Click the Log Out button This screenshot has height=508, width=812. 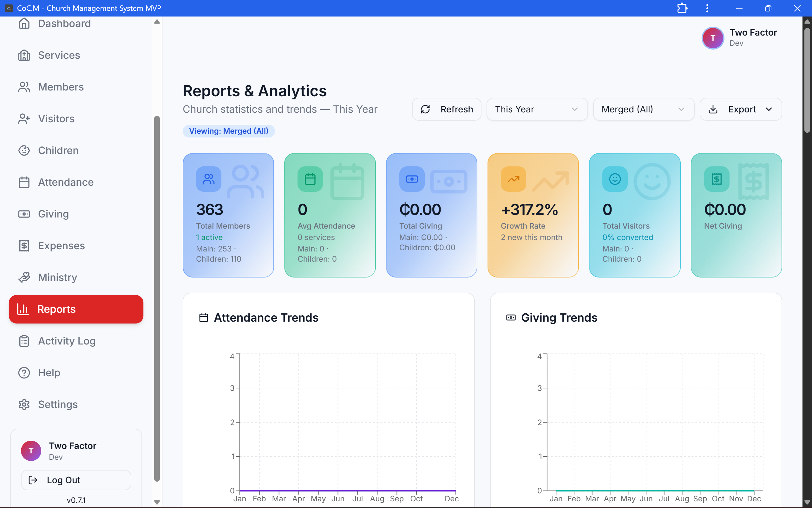click(76, 480)
